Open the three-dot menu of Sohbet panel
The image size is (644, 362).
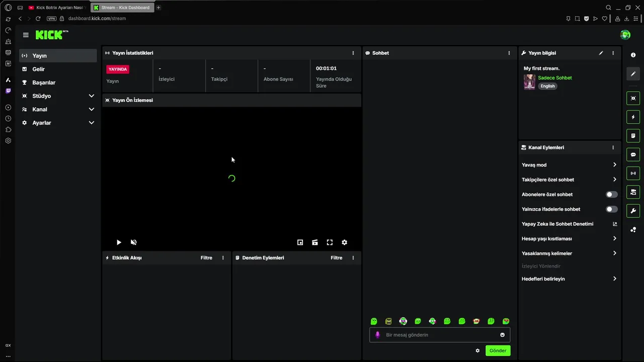[509, 53]
